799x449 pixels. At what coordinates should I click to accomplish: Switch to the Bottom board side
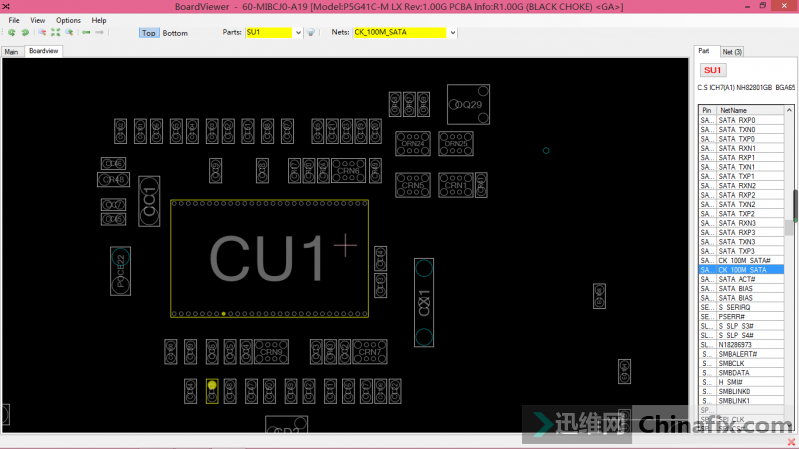point(175,33)
